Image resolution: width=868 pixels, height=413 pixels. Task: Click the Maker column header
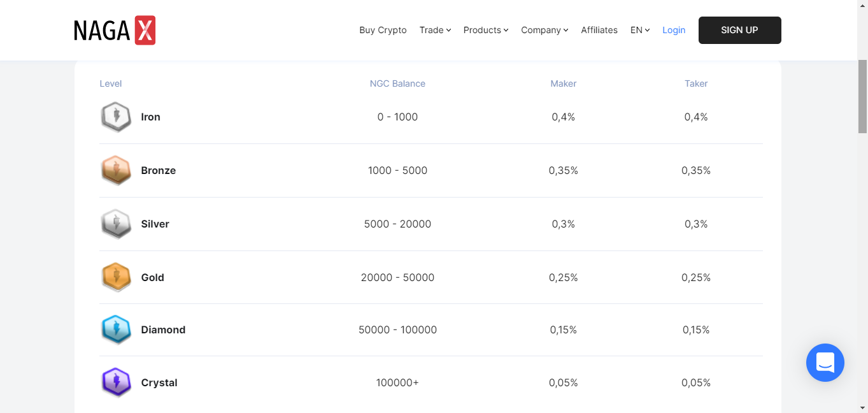pos(564,83)
